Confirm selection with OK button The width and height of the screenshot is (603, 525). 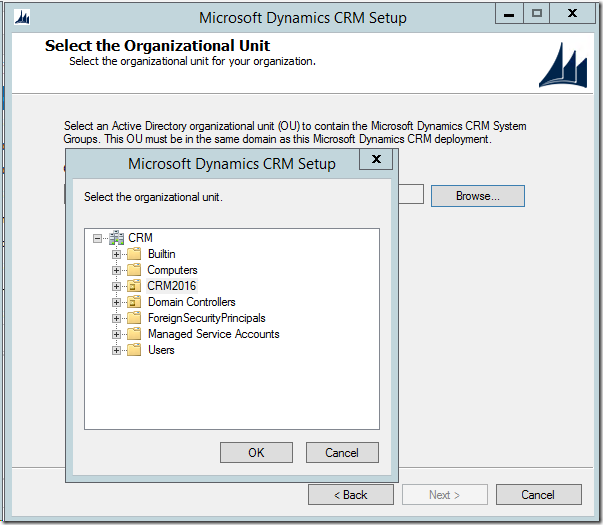[x=256, y=453]
